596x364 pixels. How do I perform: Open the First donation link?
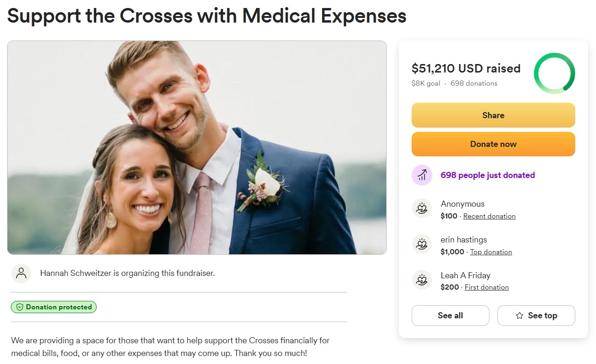tap(486, 287)
